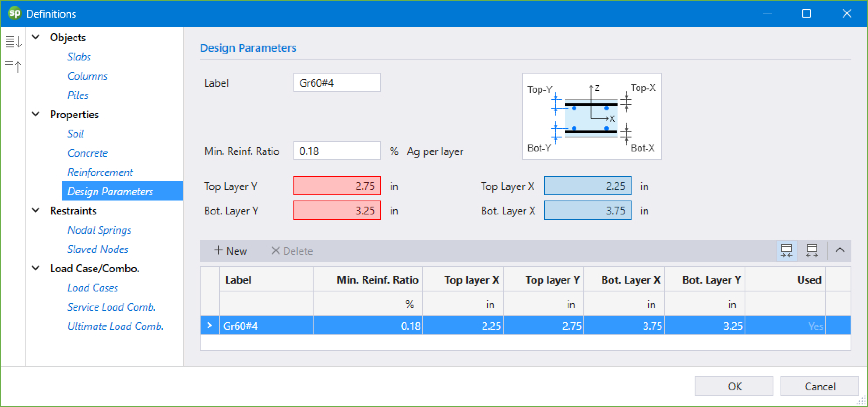This screenshot has width=868, height=407.
Task: Click New to add design parameters
Action: tap(230, 251)
